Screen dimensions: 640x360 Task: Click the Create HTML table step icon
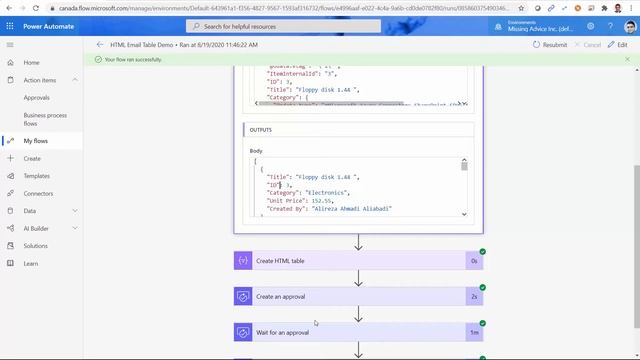point(243,260)
